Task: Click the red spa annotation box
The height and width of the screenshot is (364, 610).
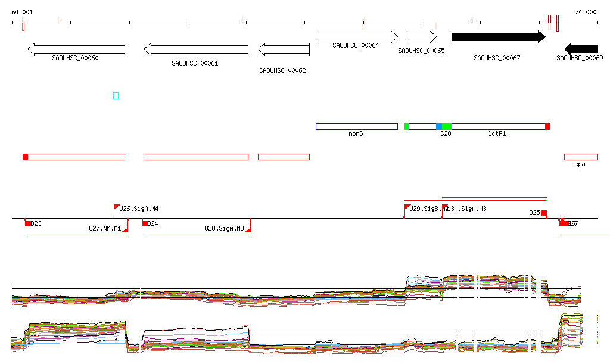Action: pyautogui.click(x=581, y=157)
